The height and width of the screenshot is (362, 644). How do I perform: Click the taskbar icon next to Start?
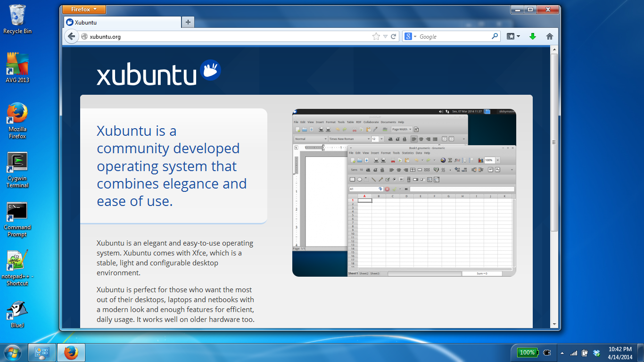tap(42, 352)
